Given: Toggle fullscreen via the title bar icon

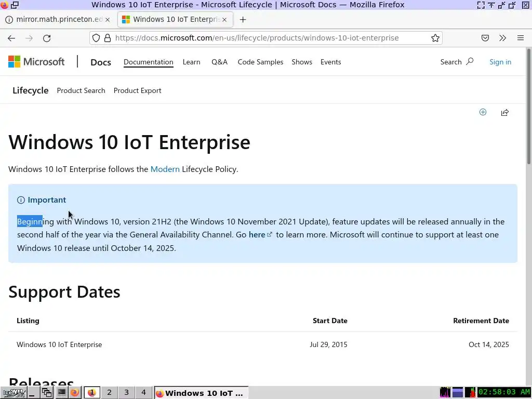Looking at the screenshot, I should click(481, 5).
